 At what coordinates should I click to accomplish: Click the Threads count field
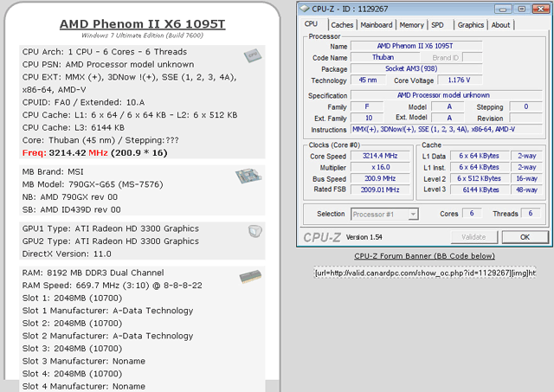[530, 213]
